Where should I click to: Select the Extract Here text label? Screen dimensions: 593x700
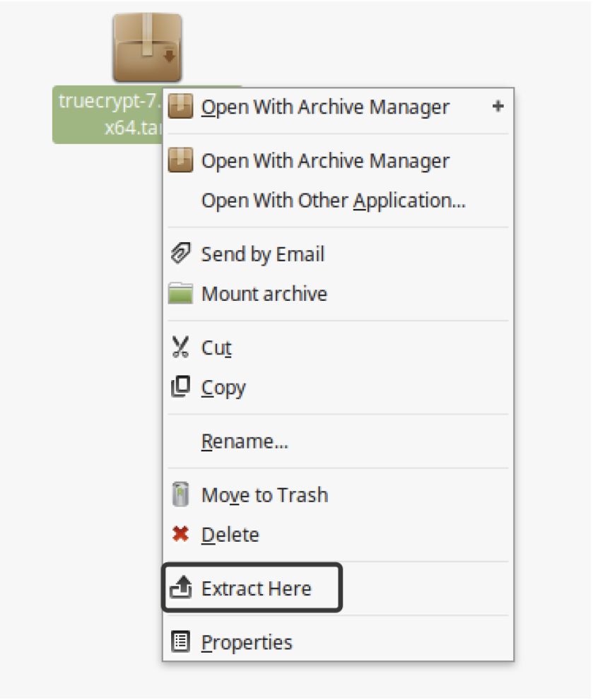256,589
